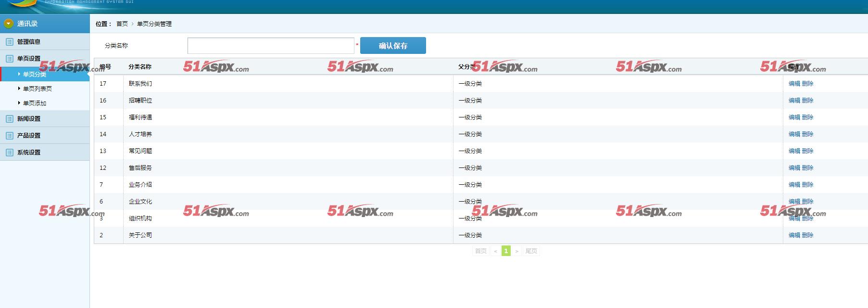Click the list icon beside 产品设置
The image size is (868, 308).
click(x=9, y=136)
